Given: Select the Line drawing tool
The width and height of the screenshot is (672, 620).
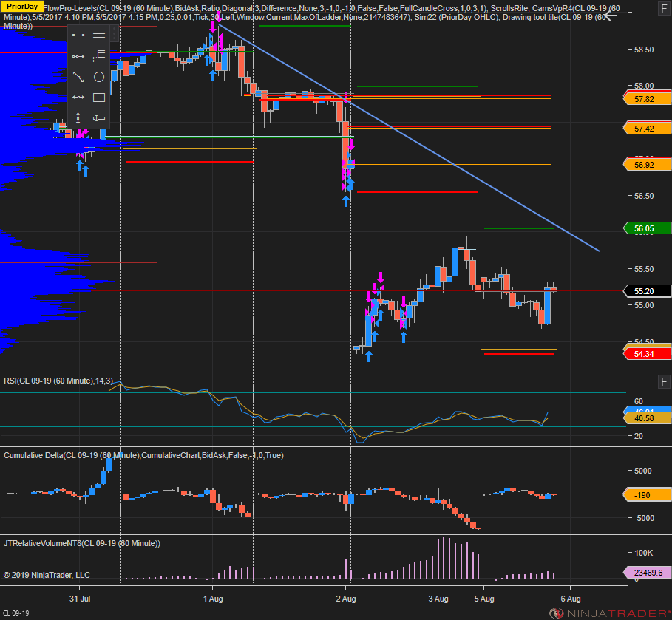Looking at the screenshot, I should (78, 35).
